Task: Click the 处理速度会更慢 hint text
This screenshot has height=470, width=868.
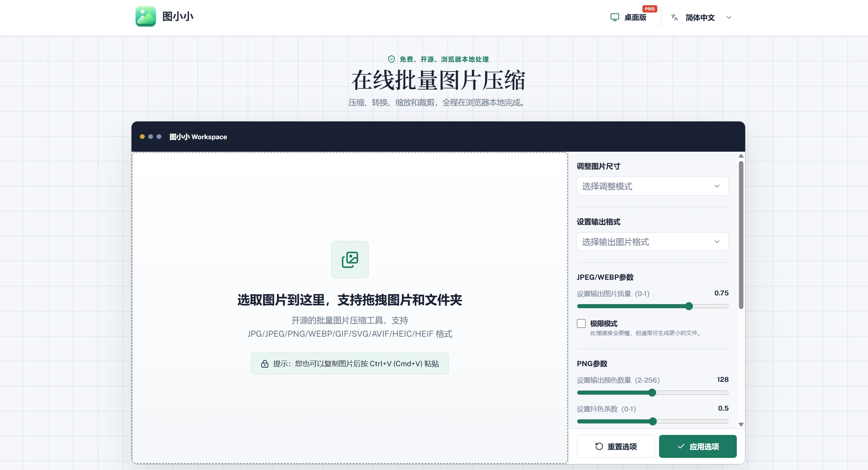Action: (x=645, y=333)
